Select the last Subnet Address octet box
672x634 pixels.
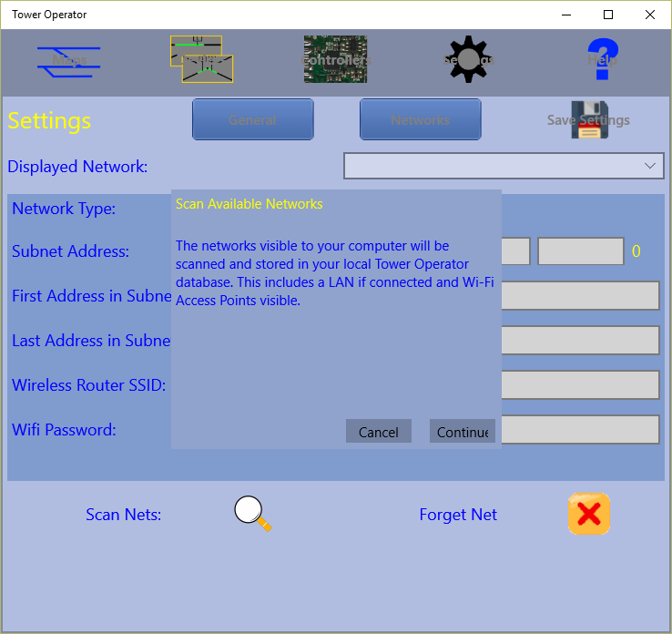pyautogui.click(x=580, y=251)
